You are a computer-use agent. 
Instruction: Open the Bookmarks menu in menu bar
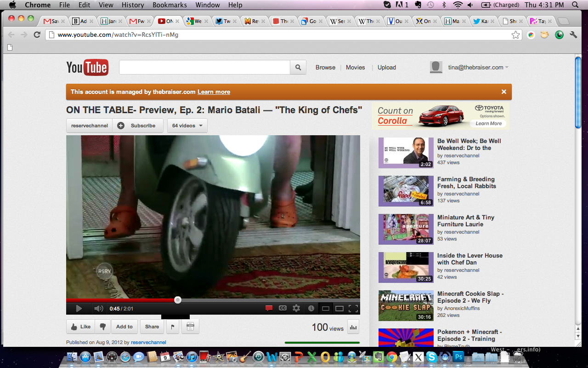point(170,5)
